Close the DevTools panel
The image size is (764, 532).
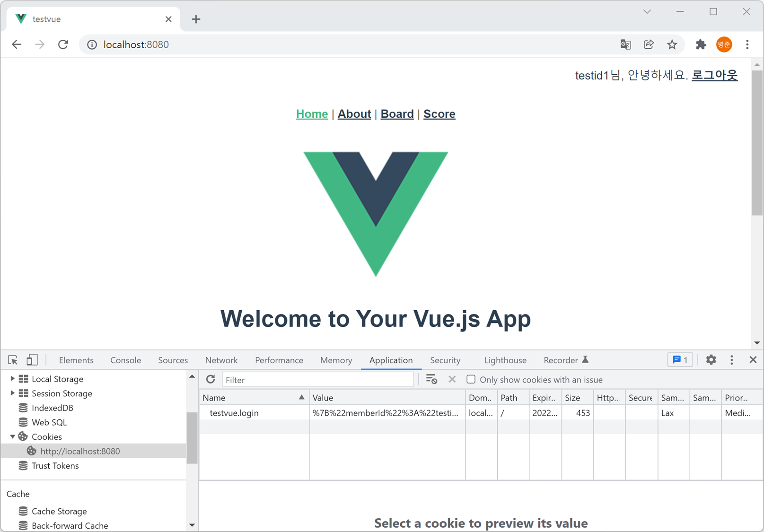(753, 360)
